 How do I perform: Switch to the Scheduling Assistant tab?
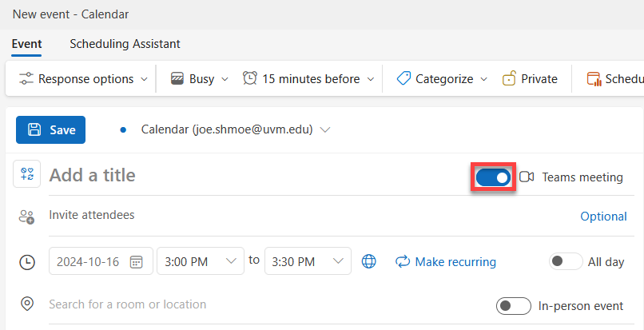pyautogui.click(x=125, y=44)
